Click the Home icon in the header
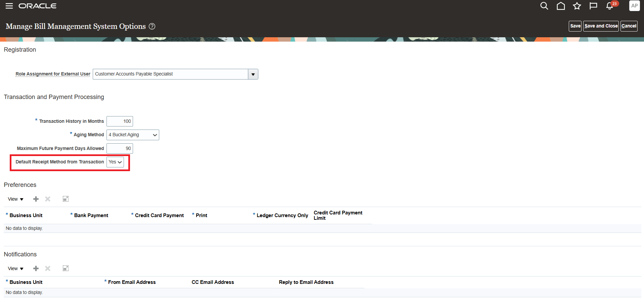644x302 pixels. coord(560,6)
